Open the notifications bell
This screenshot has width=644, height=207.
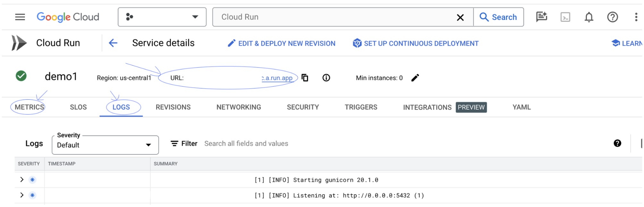point(589,17)
